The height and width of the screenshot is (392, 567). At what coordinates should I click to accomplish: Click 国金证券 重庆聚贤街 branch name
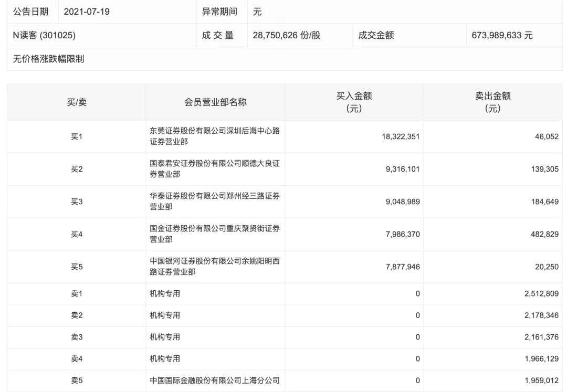(215, 234)
